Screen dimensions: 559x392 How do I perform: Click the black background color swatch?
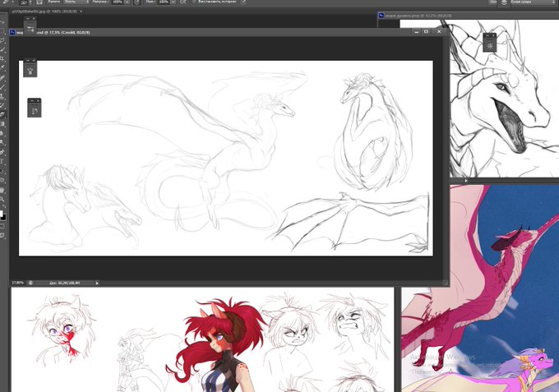[x=4, y=218]
